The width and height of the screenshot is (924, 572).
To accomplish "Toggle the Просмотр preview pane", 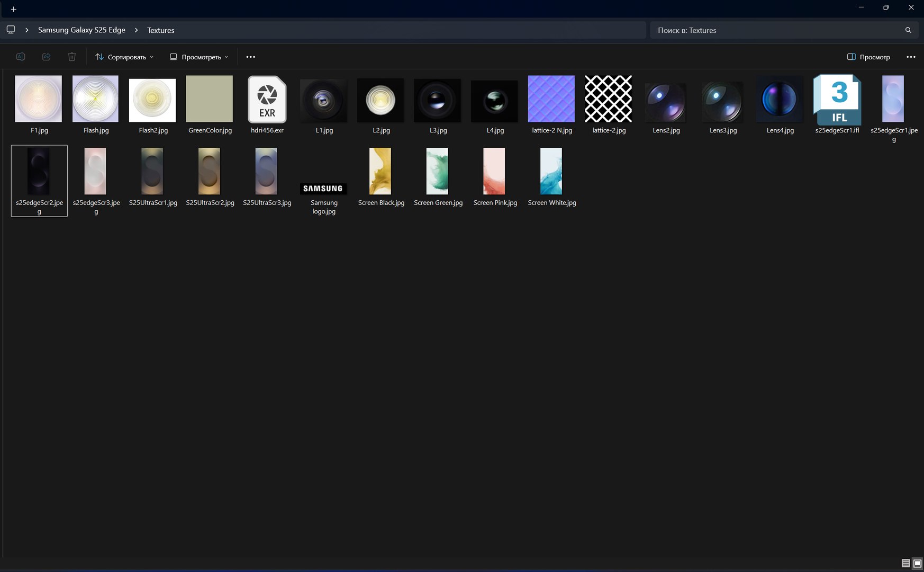I will tap(868, 57).
